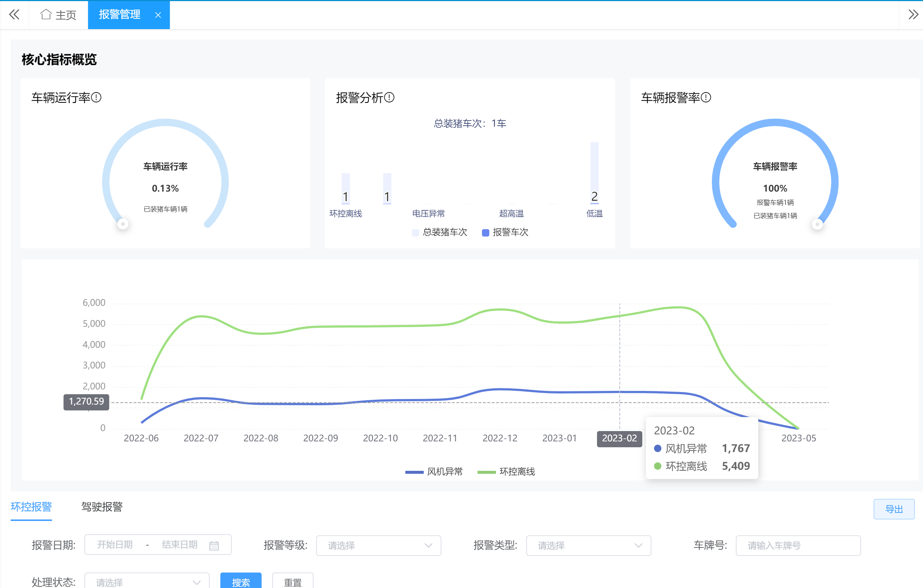Click 2022-06 label on chart x-axis
The image size is (923, 588).
[141, 438]
